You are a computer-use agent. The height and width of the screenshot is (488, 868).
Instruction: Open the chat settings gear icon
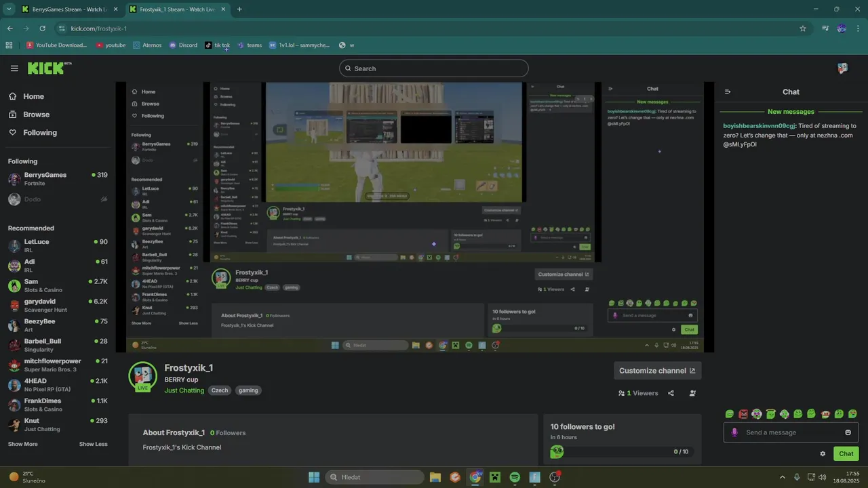coord(823,454)
